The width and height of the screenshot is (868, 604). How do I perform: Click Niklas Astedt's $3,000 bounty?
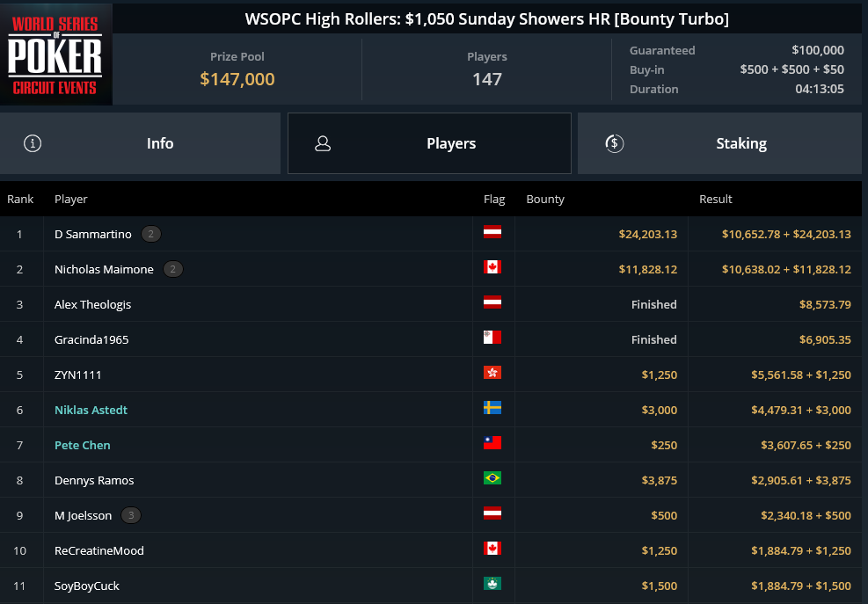tap(660, 411)
